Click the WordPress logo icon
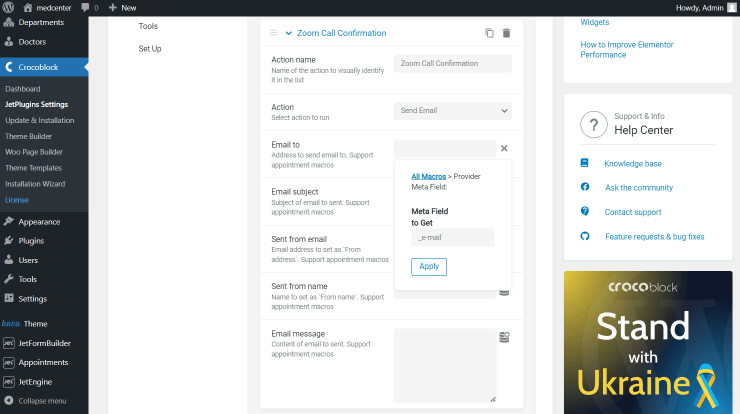 pyautogui.click(x=8, y=7)
